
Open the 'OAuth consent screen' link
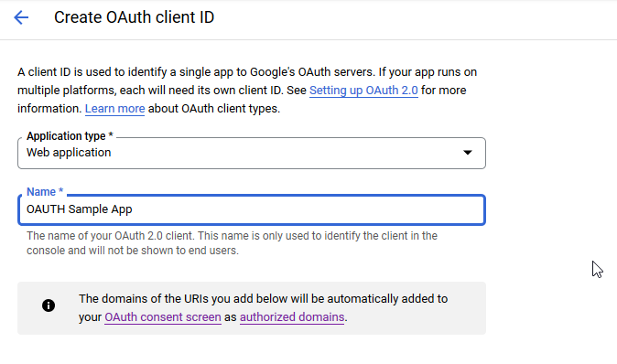tap(163, 316)
